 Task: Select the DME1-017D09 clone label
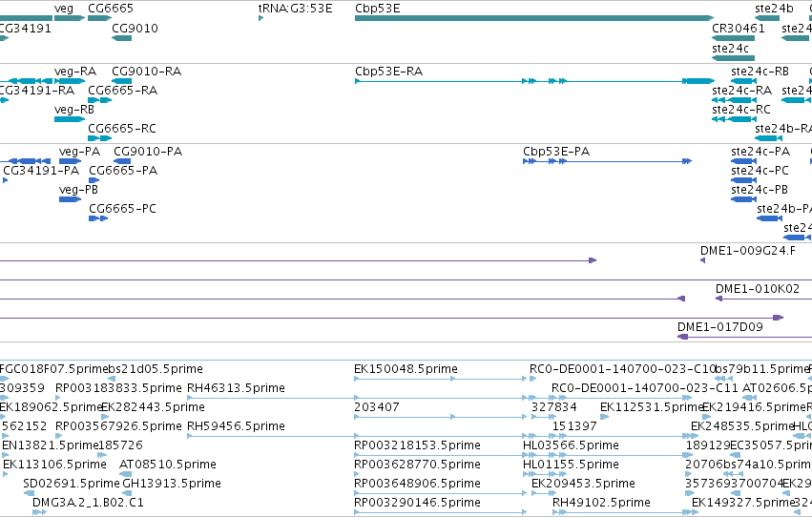click(719, 326)
